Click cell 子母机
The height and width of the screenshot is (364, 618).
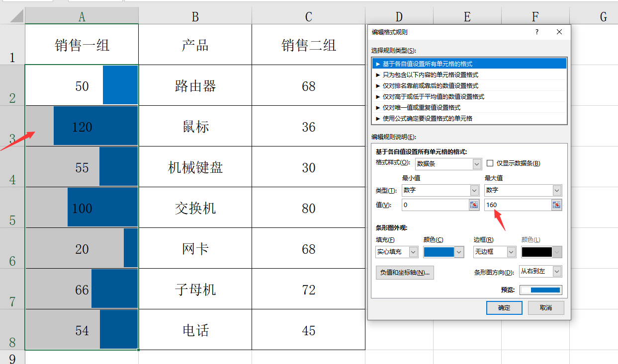tap(195, 289)
